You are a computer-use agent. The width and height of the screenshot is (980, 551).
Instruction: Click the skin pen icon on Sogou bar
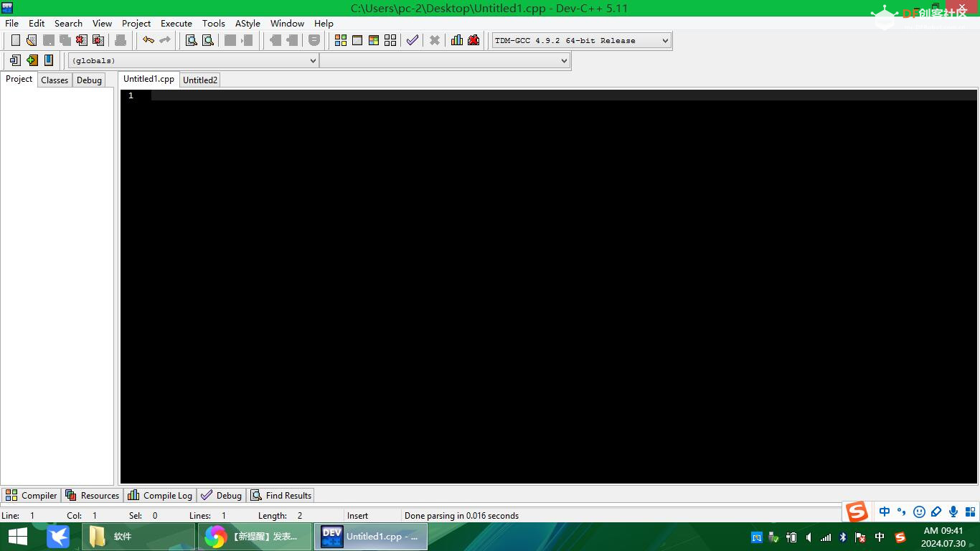click(936, 512)
